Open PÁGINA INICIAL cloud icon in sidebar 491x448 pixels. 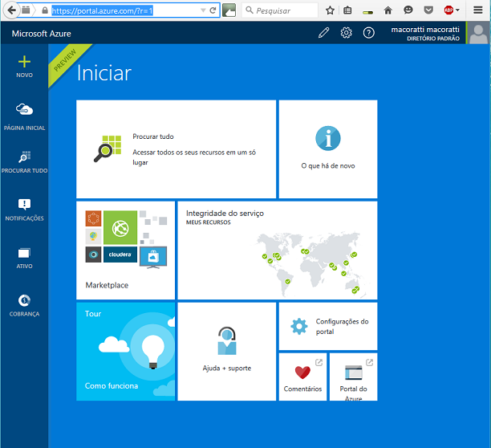point(24,109)
